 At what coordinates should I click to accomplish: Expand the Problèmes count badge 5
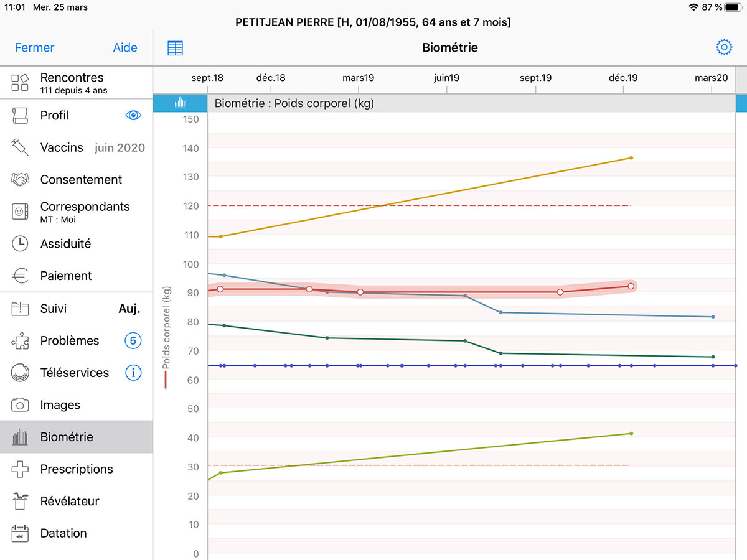pos(133,341)
